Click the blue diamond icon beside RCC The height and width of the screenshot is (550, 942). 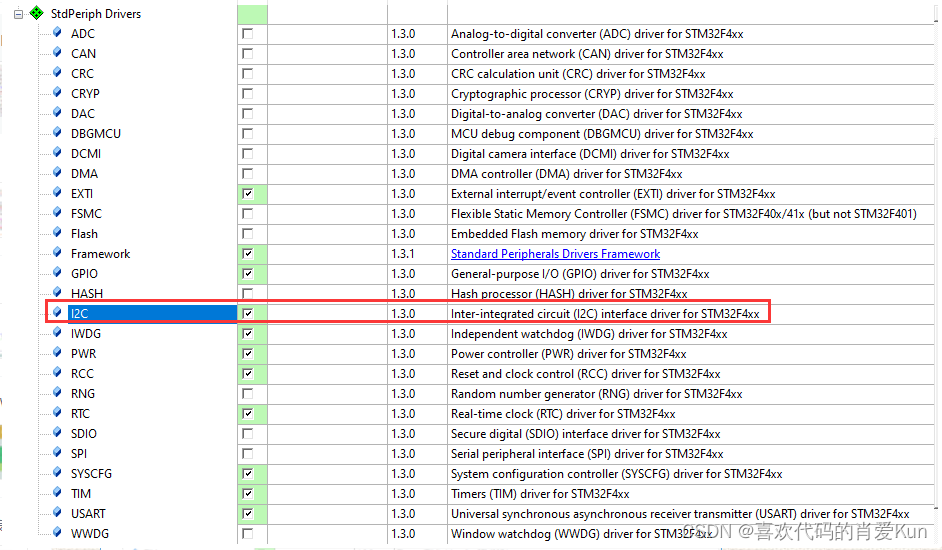[x=57, y=372]
